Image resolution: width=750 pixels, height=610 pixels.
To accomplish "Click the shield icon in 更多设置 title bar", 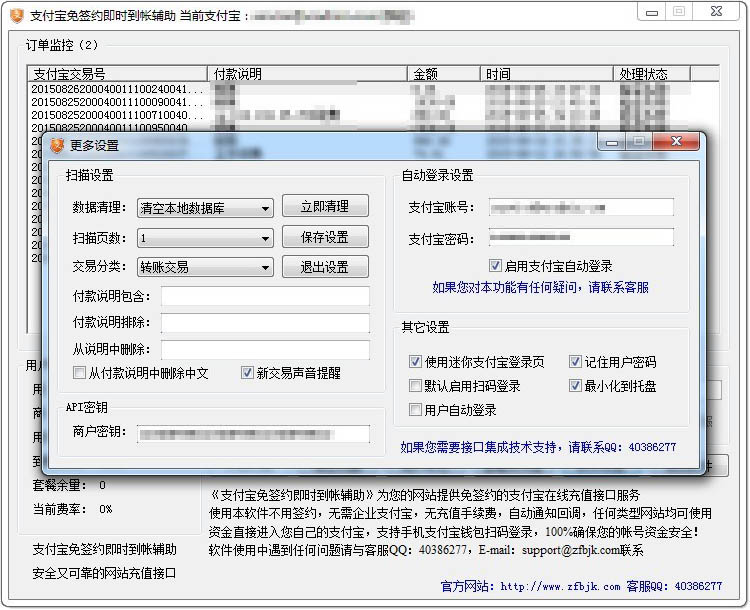I will pos(57,145).
